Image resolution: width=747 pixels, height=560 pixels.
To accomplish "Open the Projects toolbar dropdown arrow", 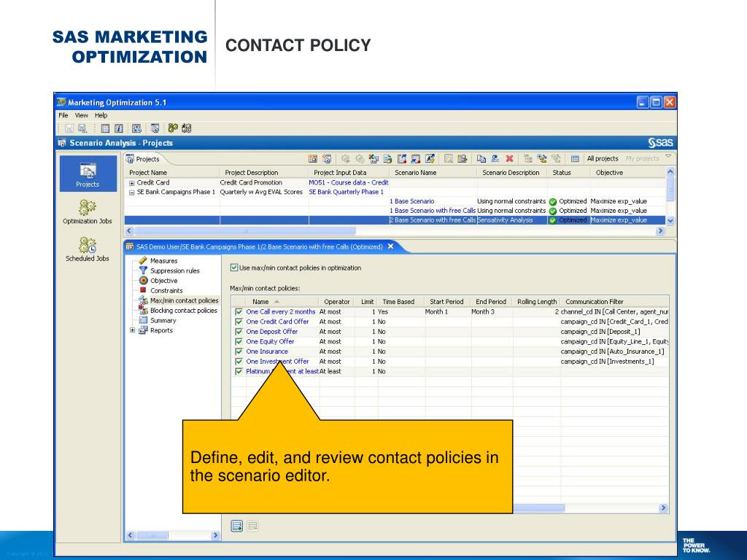I will [x=668, y=157].
